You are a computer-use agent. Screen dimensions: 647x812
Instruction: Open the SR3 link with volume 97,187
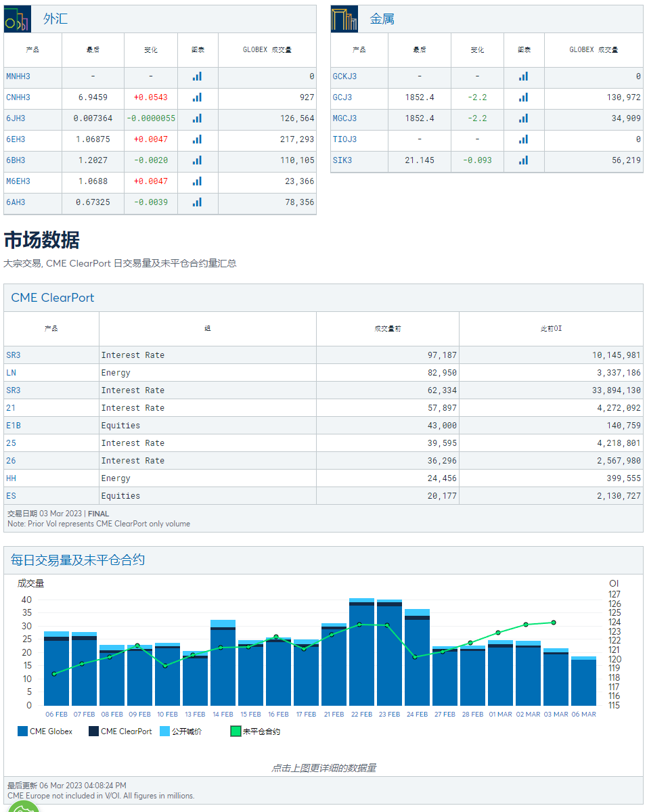[14, 355]
